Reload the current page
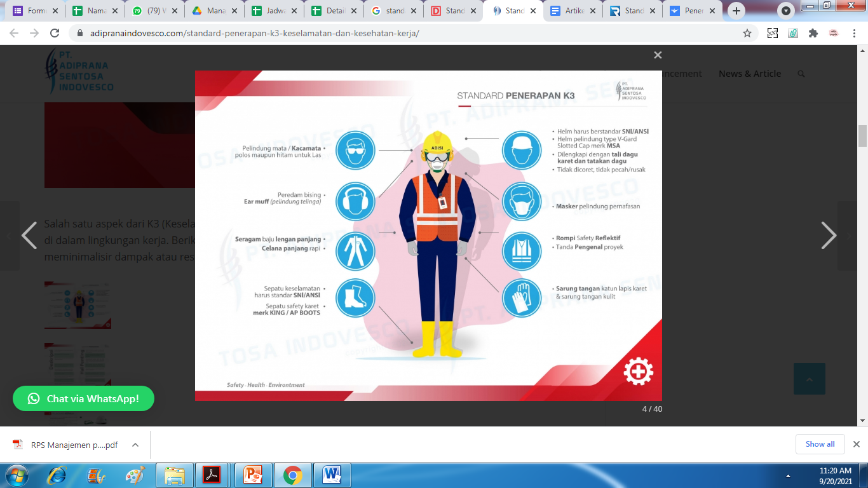Image resolution: width=868 pixels, height=488 pixels. tap(55, 33)
